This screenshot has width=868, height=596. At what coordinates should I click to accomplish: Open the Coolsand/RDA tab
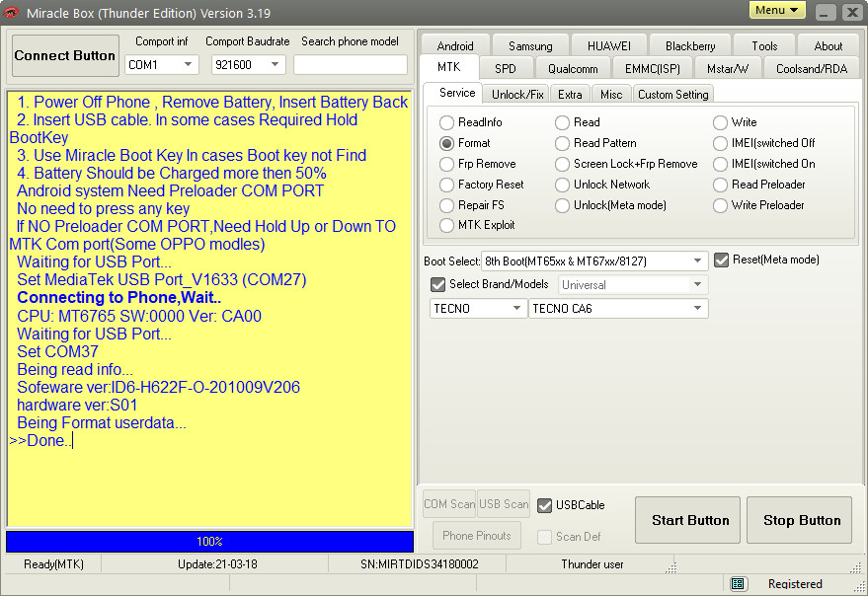point(812,69)
